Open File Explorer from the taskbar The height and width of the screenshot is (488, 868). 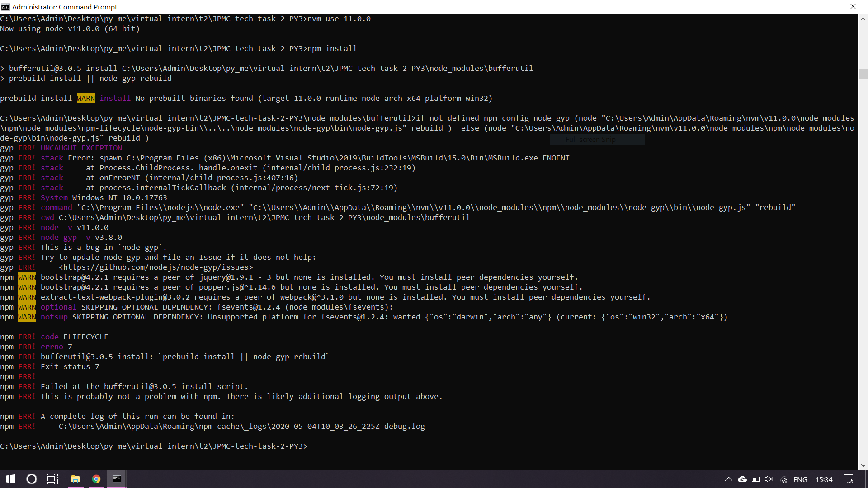[75, 479]
